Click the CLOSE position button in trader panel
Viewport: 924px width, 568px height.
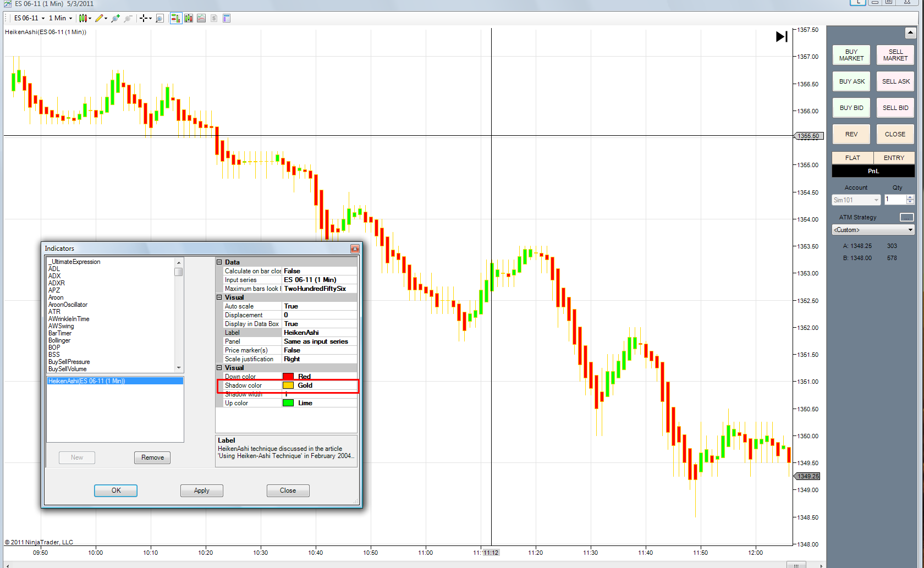(x=895, y=134)
